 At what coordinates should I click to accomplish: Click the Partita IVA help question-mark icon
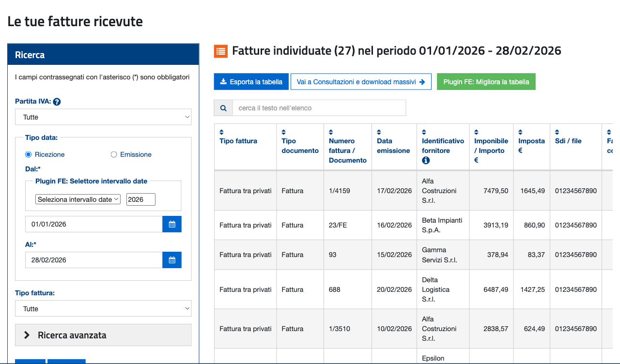tap(57, 102)
